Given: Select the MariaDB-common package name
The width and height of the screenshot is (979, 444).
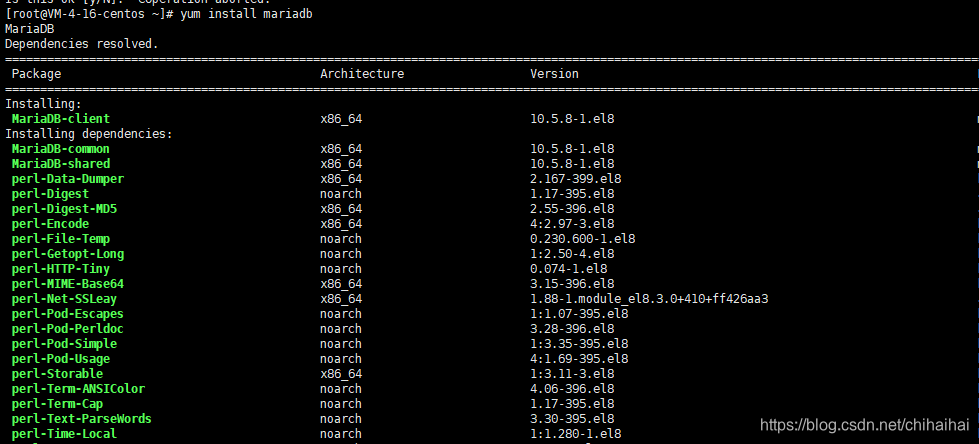Looking at the screenshot, I should [x=61, y=149].
